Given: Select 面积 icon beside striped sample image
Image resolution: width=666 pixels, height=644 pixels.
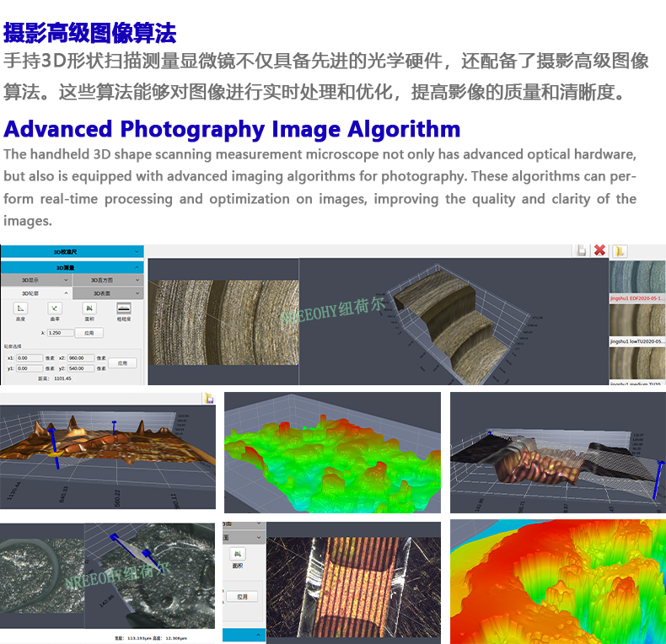Looking at the screenshot, I should click(238, 554).
